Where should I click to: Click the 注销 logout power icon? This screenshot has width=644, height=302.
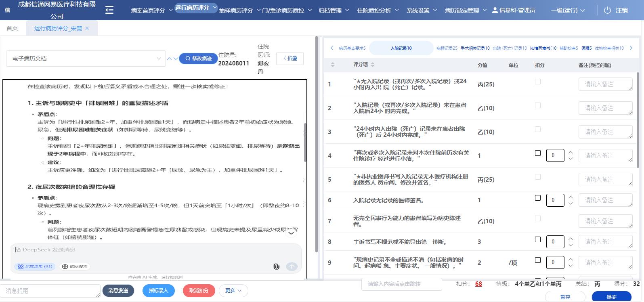coord(607,10)
